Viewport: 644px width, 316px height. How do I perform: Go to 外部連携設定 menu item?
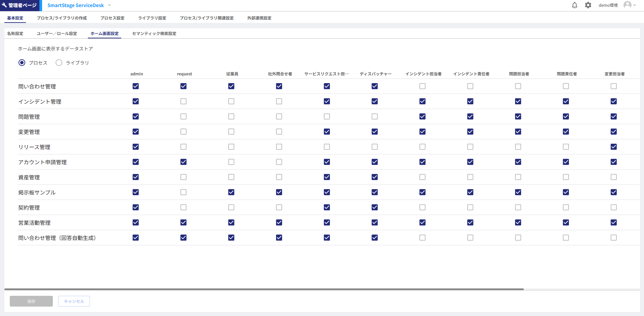(x=259, y=18)
